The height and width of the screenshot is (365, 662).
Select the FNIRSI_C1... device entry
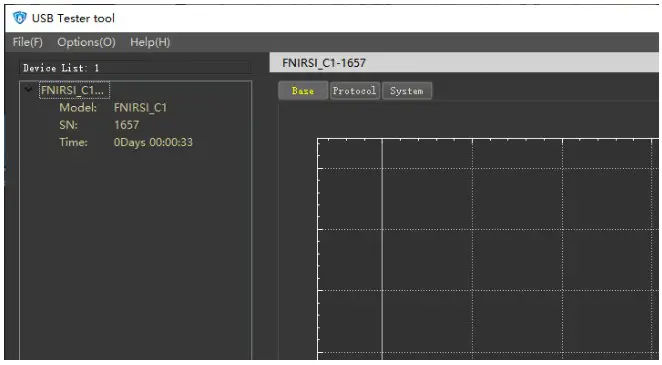coord(74,90)
